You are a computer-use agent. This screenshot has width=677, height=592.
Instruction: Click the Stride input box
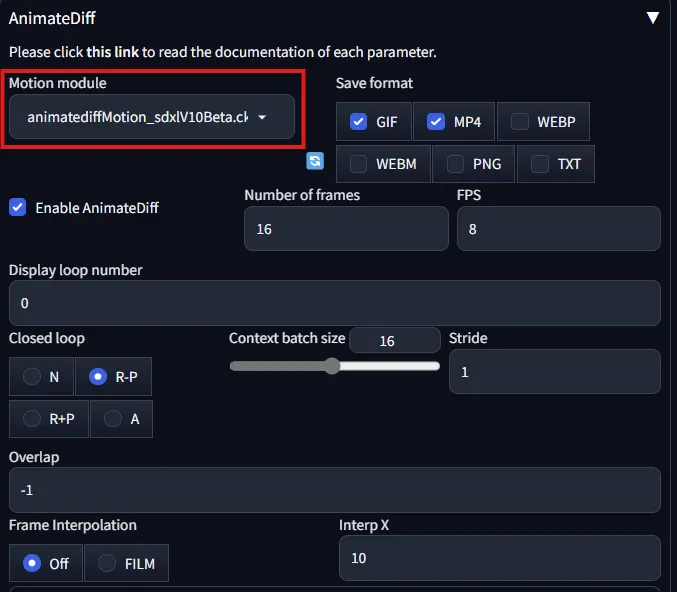click(x=554, y=371)
